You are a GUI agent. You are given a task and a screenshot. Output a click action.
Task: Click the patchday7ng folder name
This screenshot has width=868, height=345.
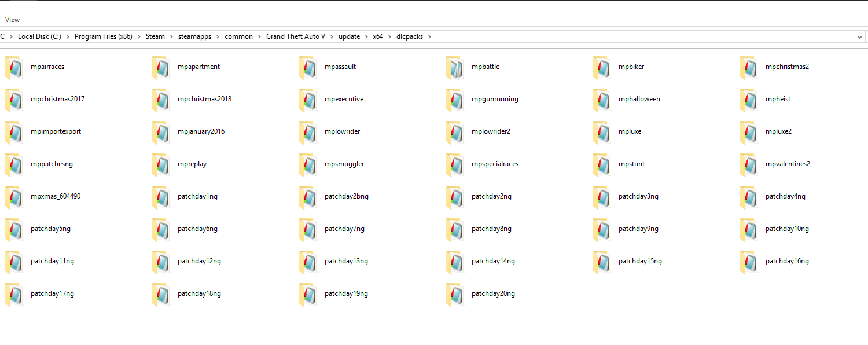[x=344, y=229]
